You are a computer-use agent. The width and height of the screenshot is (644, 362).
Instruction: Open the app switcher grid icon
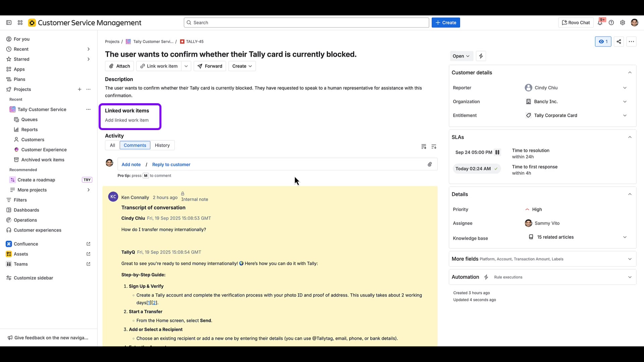coord(20,22)
